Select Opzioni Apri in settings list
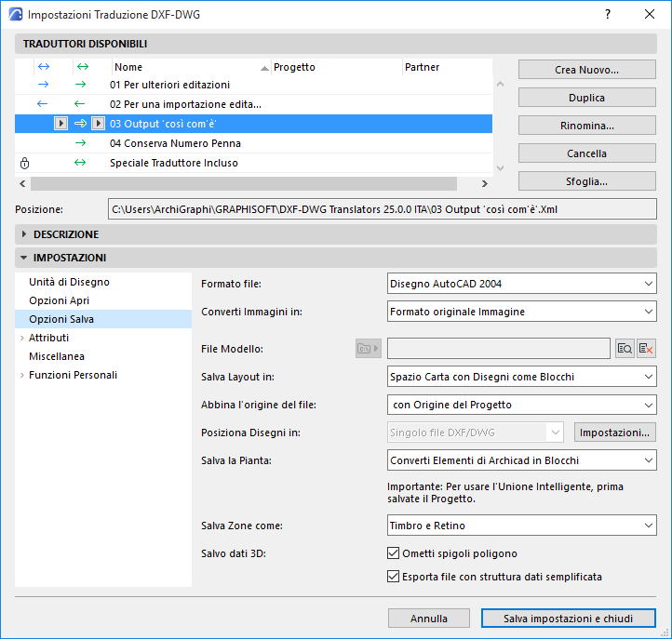The width and height of the screenshot is (672, 639). click(x=60, y=300)
